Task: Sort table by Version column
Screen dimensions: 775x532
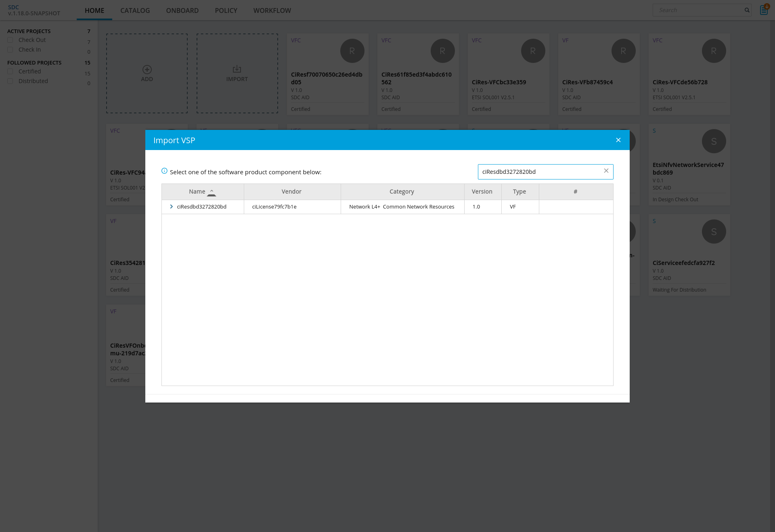Action: [x=482, y=192]
